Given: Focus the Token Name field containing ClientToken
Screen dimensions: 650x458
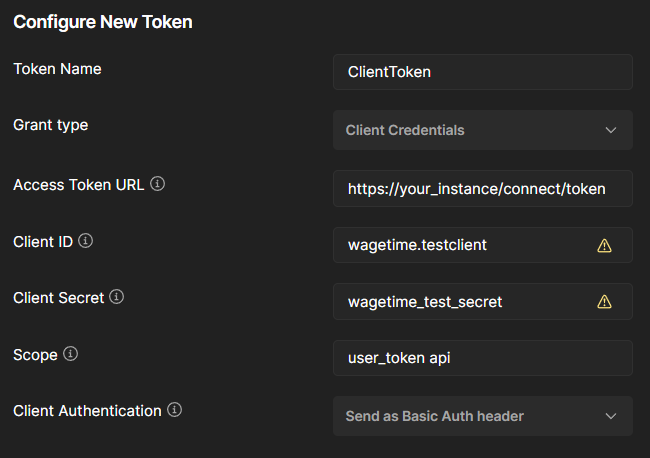Looking at the screenshot, I should pos(483,72).
